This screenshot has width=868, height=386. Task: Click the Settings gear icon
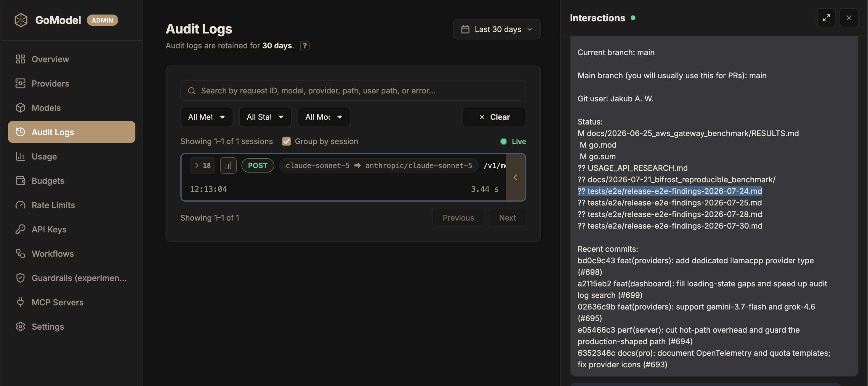pyautogui.click(x=20, y=326)
